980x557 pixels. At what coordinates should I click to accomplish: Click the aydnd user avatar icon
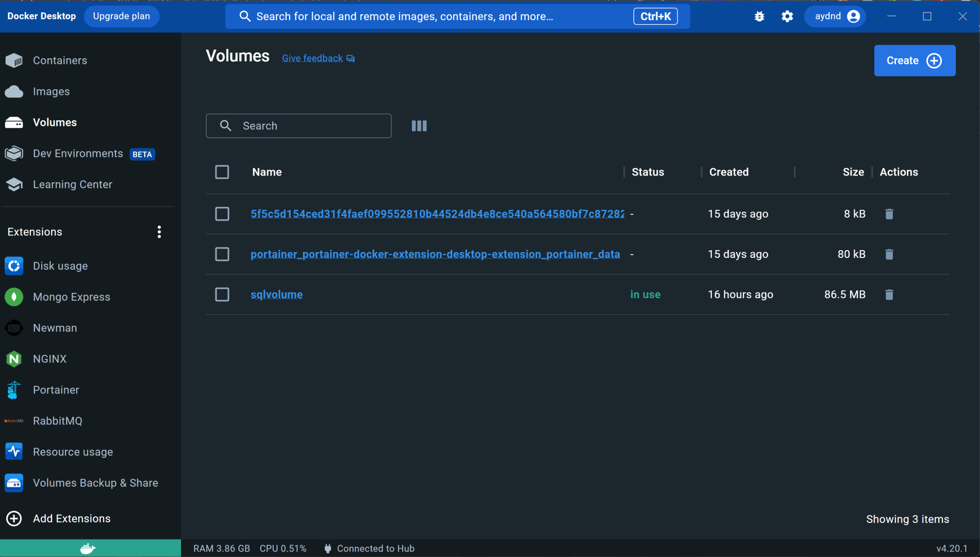click(853, 17)
